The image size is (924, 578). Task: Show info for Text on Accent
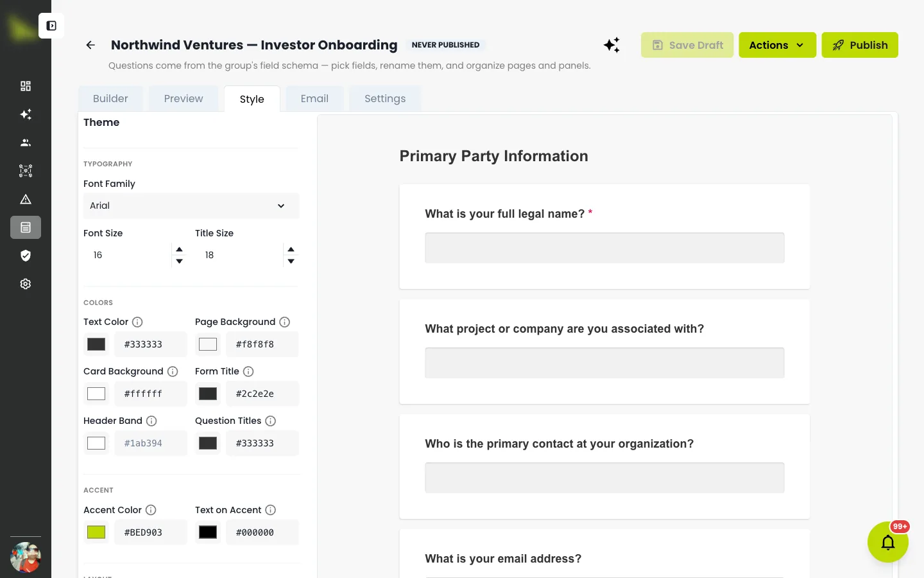(271, 510)
